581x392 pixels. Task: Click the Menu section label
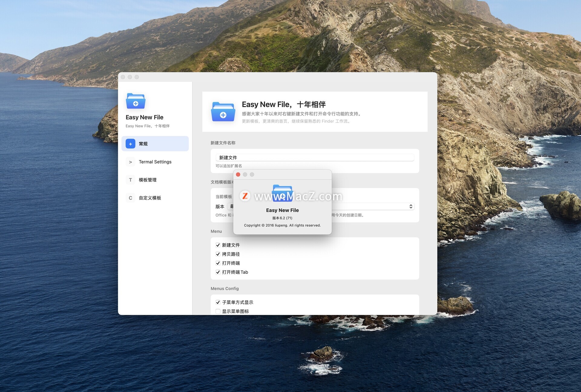pyautogui.click(x=216, y=231)
